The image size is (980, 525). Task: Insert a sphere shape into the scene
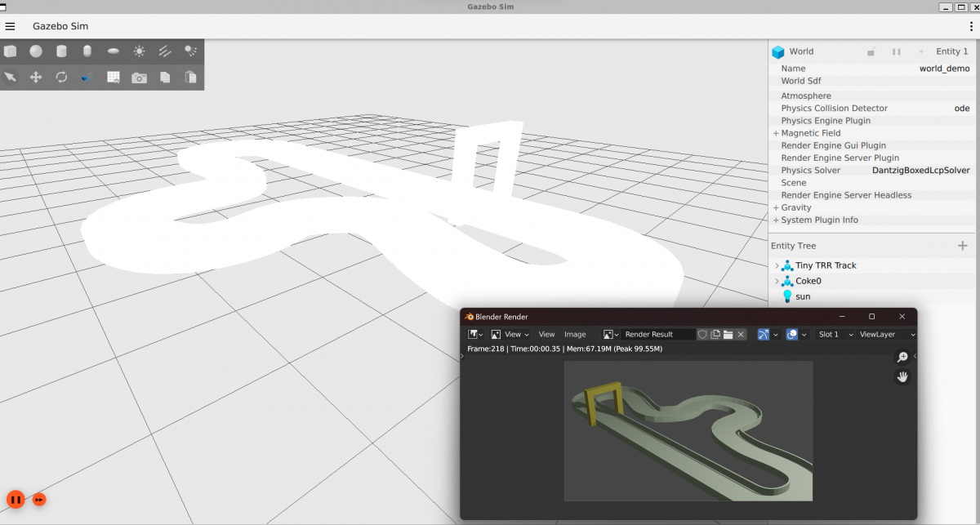(36, 51)
